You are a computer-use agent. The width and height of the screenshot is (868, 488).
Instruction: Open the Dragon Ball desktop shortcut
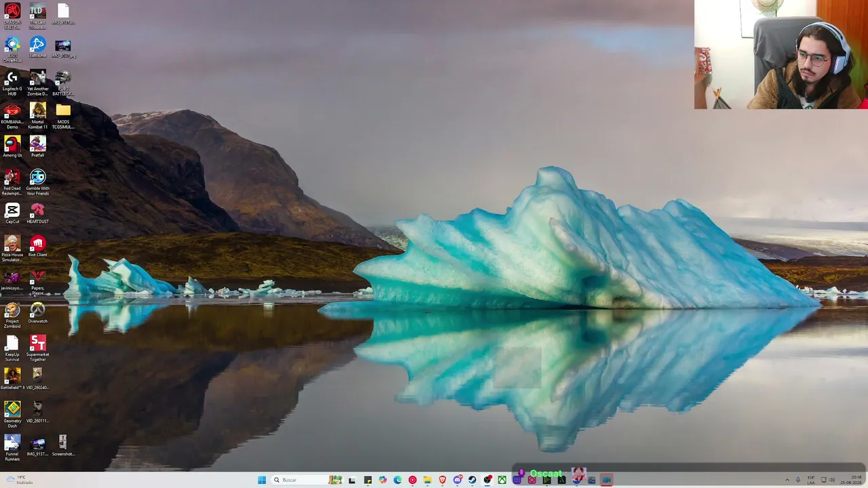(12, 15)
